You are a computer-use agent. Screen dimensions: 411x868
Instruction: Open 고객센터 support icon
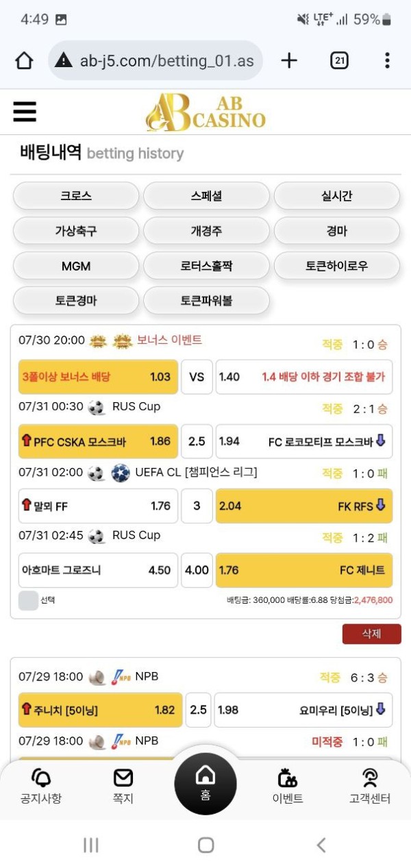[370, 778]
